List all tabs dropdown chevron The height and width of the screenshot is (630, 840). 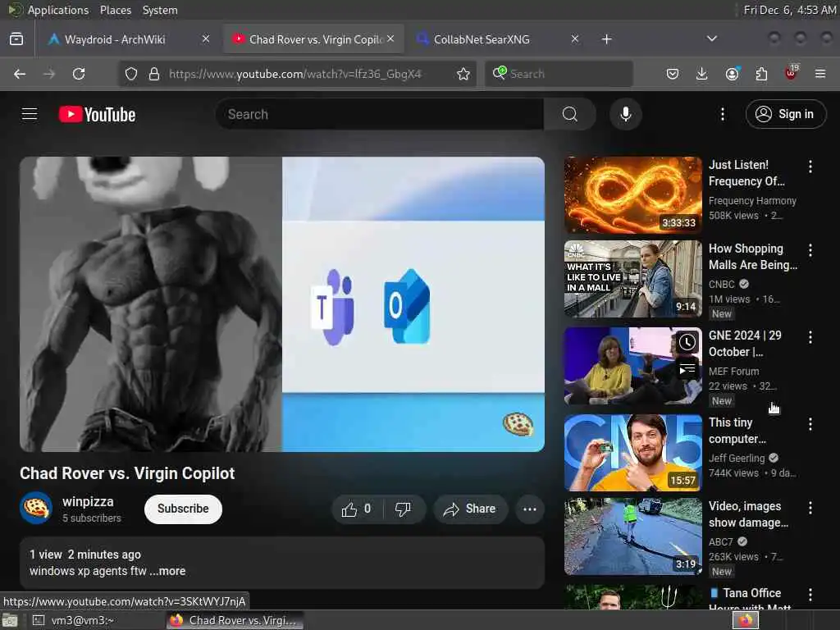(x=711, y=39)
